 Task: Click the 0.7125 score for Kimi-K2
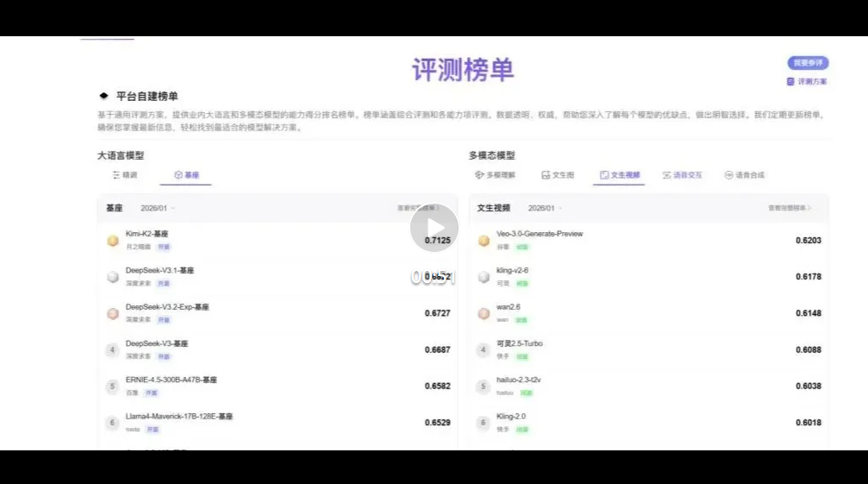click(437, 241)
